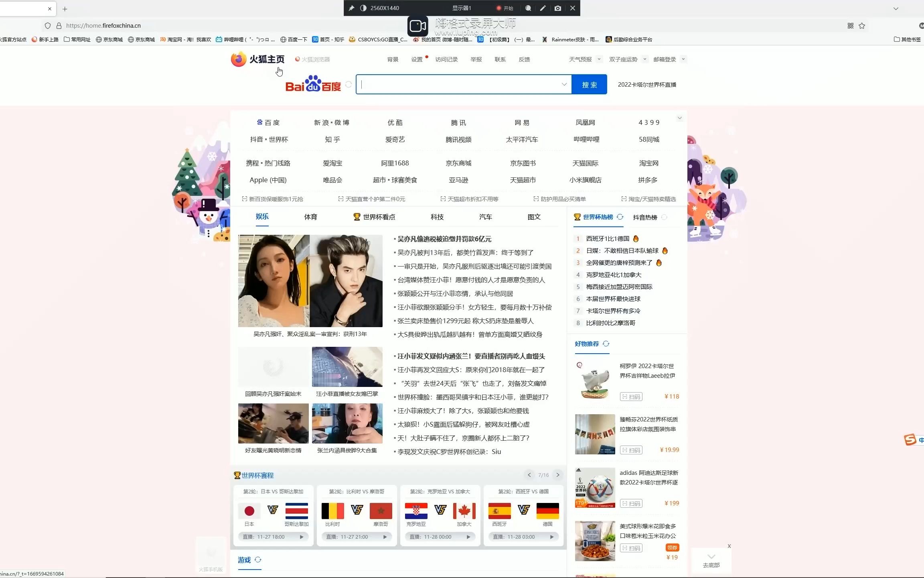Toggle the dark mode icon on the recorder toolbar
The image size is (924, 578).
(363, 8)
